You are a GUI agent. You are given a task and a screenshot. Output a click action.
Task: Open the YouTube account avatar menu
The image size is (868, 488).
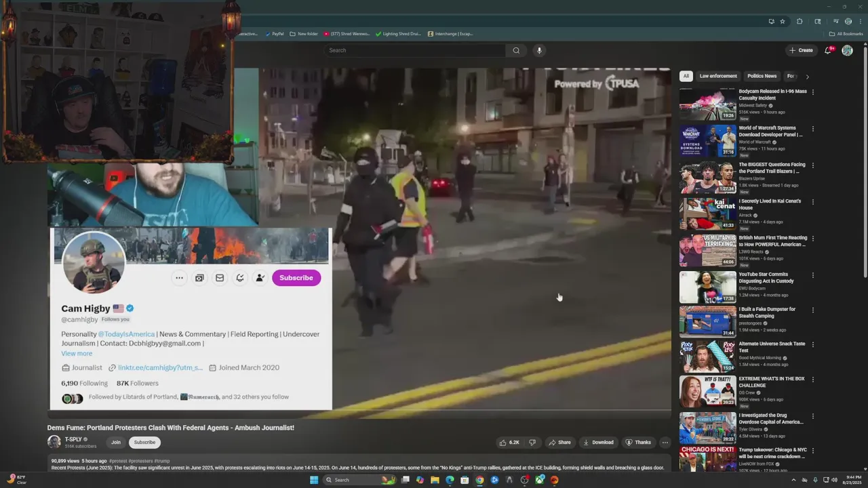[x=847, y=50]
